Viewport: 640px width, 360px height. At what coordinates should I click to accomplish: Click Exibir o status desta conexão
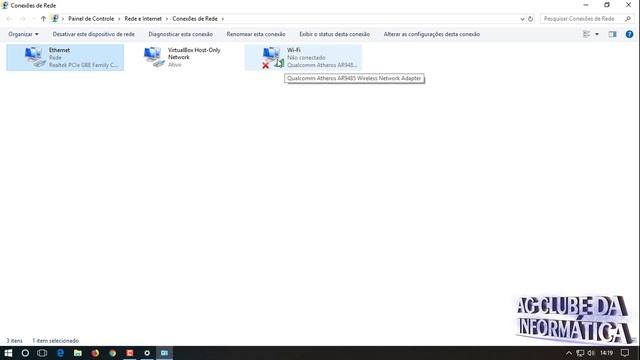tap(334, 34)
